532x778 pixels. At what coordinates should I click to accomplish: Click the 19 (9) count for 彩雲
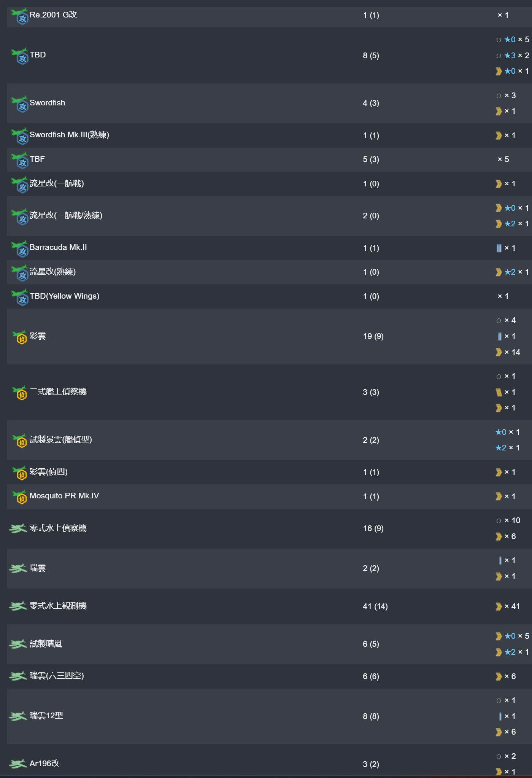pyautogui.click(x=373, y=336)
